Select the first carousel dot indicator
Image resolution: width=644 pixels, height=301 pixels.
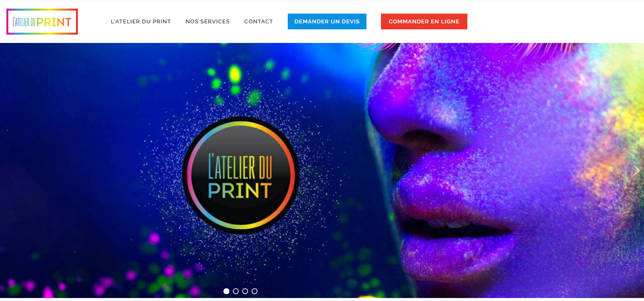226,291
